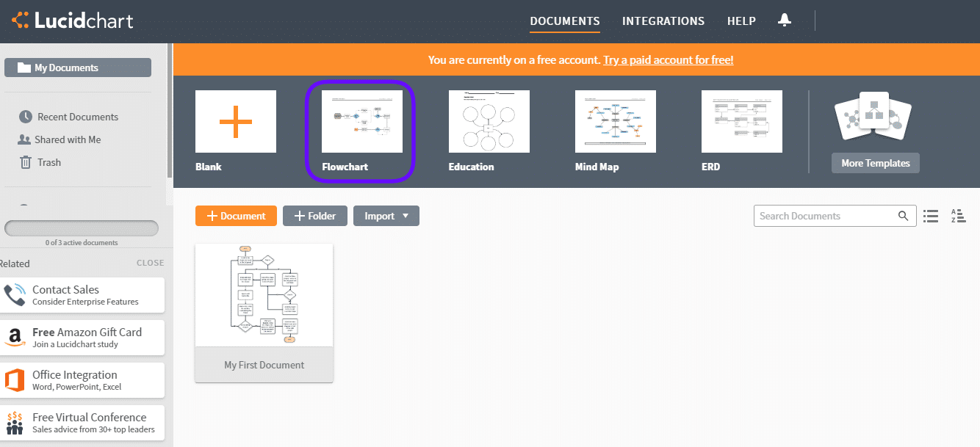Select the My Documents folder
The image size is (980, 447).
coord(77,67)
